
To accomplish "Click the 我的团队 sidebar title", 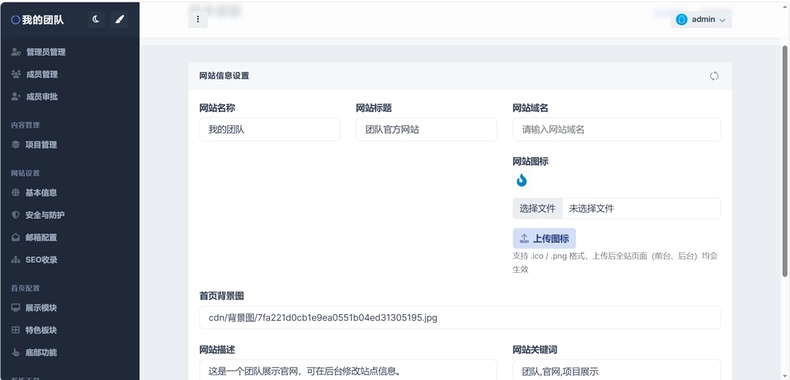I will (x=43, y=20).
